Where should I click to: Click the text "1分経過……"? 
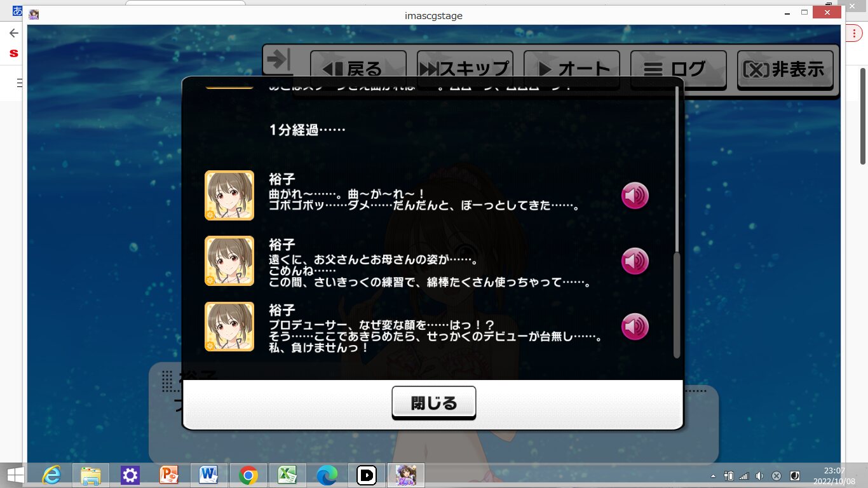coord(307,130)
